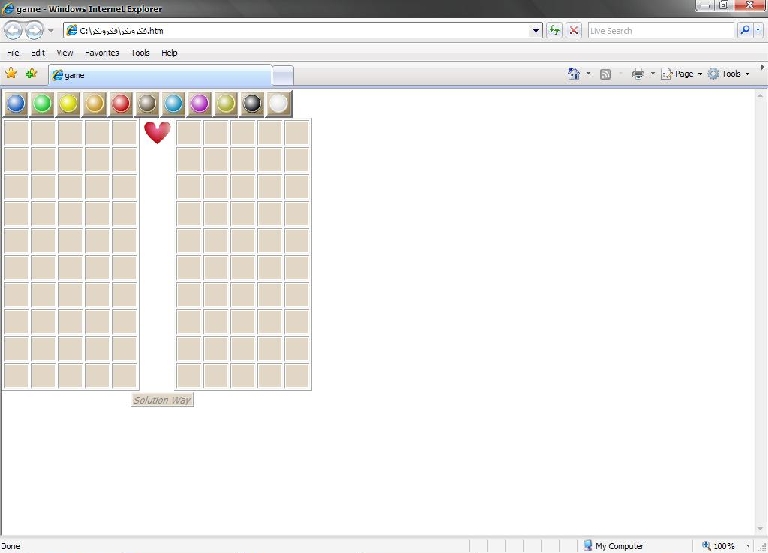Open the Favorites Center star icon
This screenshot has width=768, height=553.
point(12,74)
